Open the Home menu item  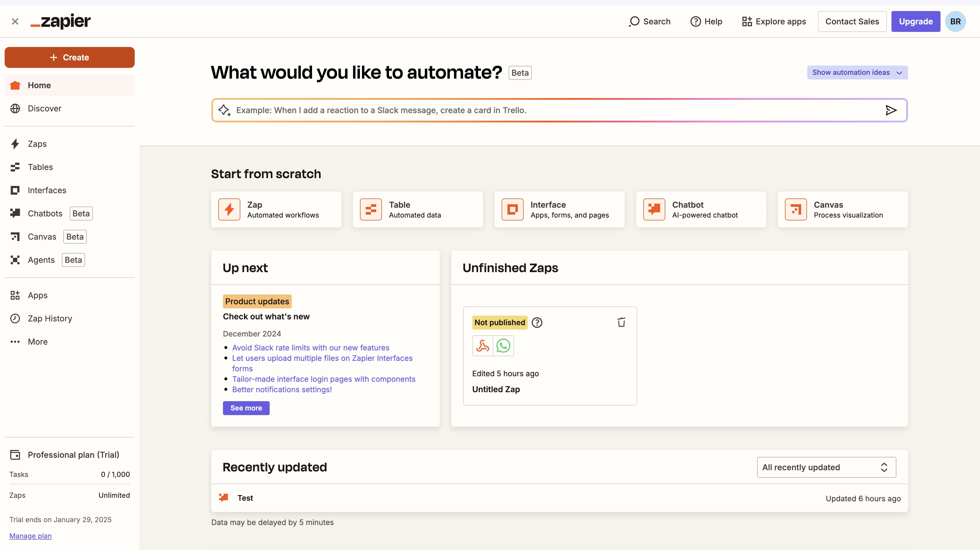(70, 85)
